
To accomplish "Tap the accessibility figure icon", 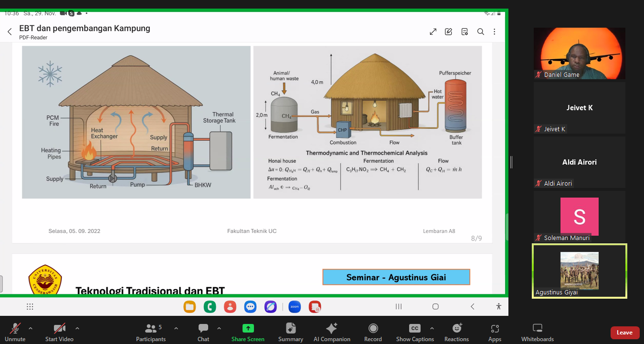I will [498, 307].
